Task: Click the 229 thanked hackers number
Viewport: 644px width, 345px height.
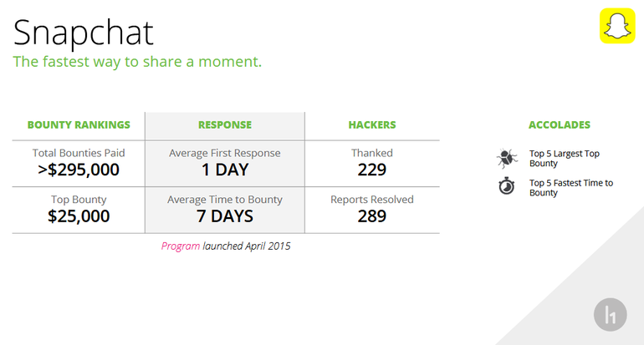Action: pyautogui.click(x=372, y=170)
